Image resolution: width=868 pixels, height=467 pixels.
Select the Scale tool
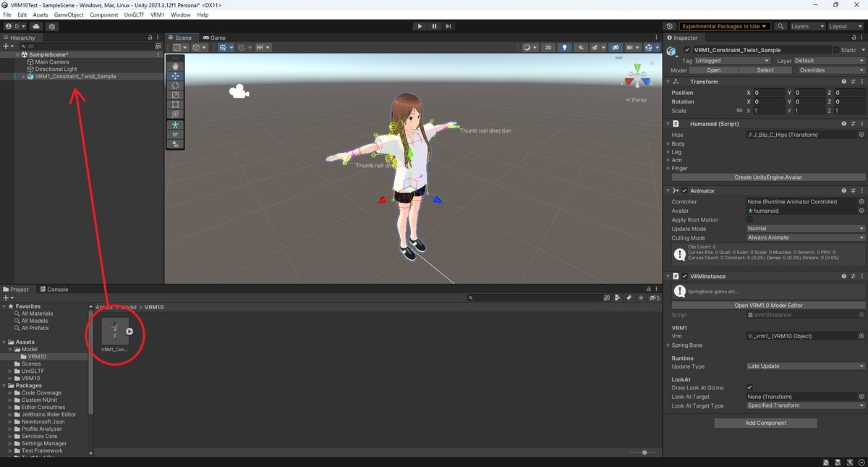coord(175,95)
